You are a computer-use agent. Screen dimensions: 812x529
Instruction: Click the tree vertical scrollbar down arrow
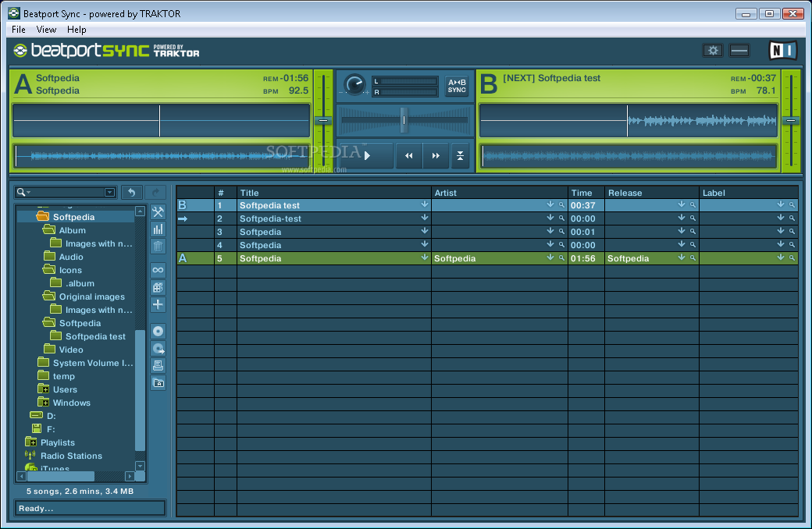[140, 466]
